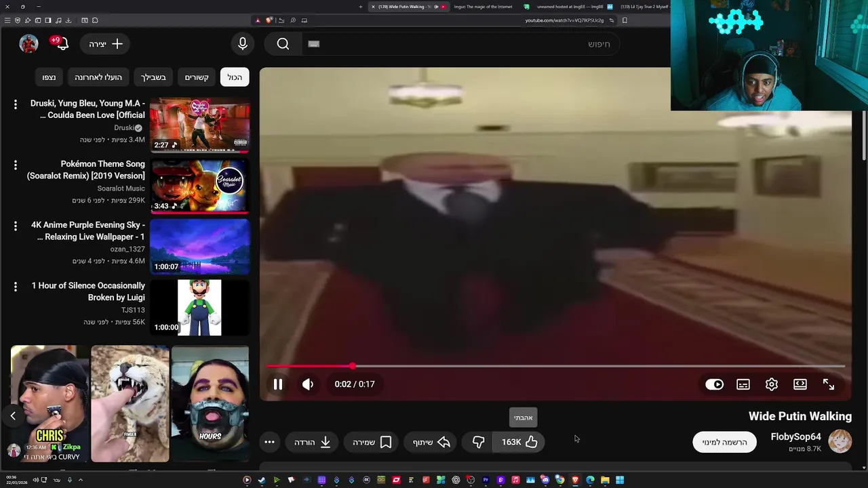Click the ozan_1327 channel name
Viewport: 868px width, 488px height.
(x=127, y=249)
